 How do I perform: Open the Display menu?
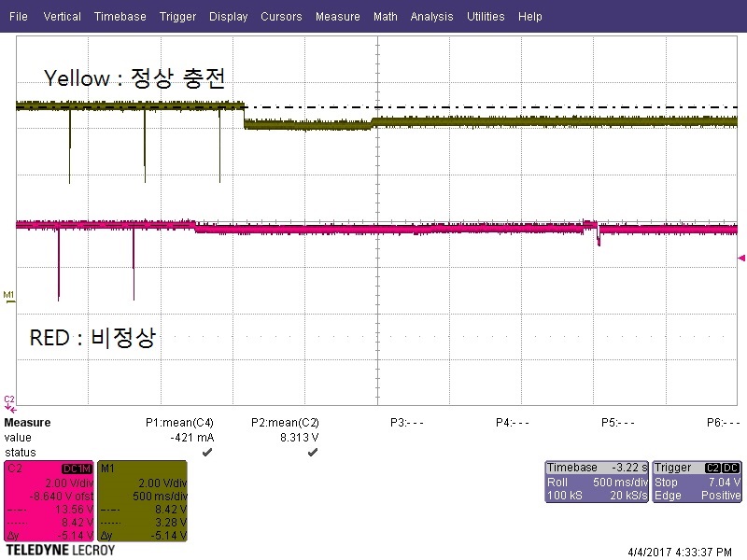point(228,16)
